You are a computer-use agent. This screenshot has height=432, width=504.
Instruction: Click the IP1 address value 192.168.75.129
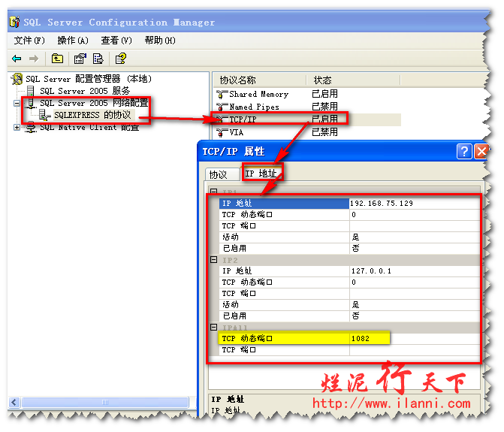click(415, 204)
